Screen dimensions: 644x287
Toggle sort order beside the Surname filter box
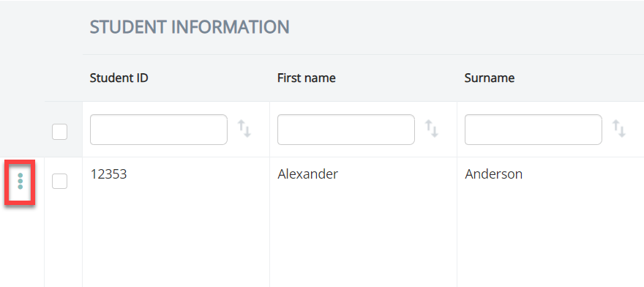tap(619, 129)
